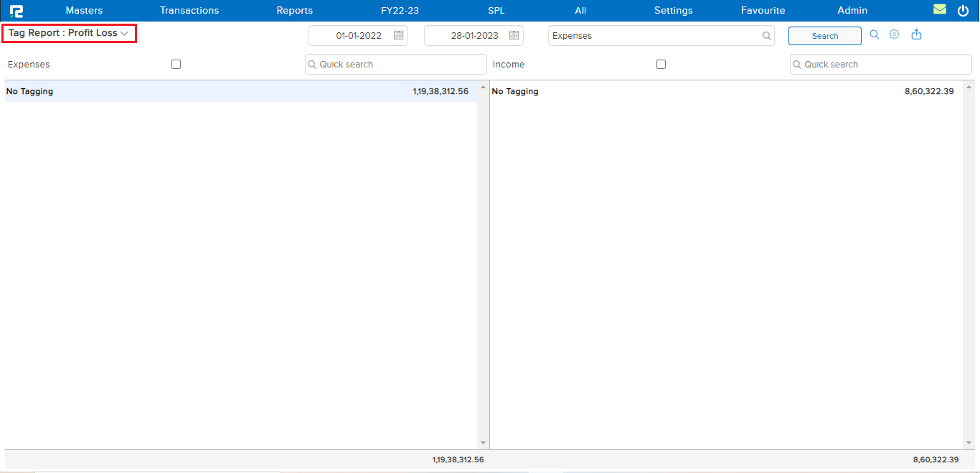
Task: Click the power logout icon
Action: click(x=963, y=11)
